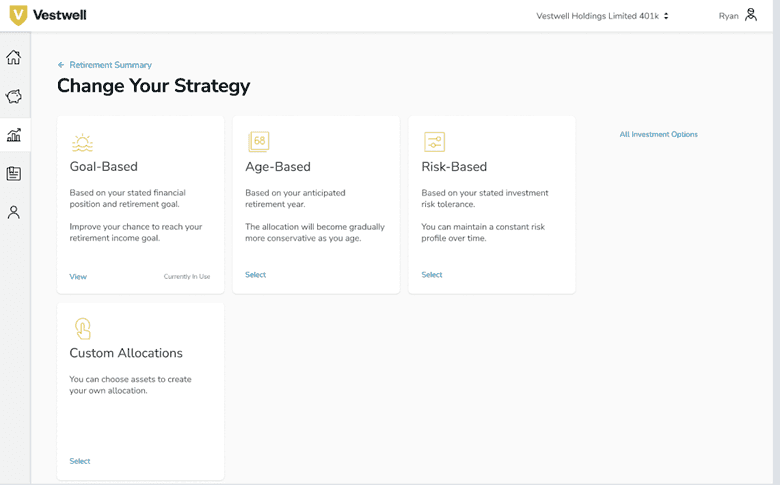Open the documents sidebar icon
This screenshot has width=780, height=485.
pyautogui.click(x=14, y=174)
